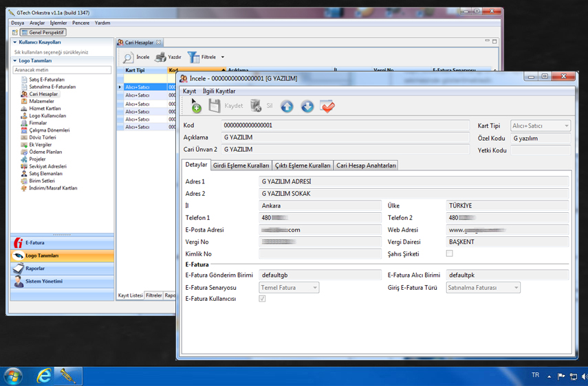This screenshot has height=386, width=588.
Task: Switch to Girdi Eşleme Kuralları tab
Action: pos(241,165)
